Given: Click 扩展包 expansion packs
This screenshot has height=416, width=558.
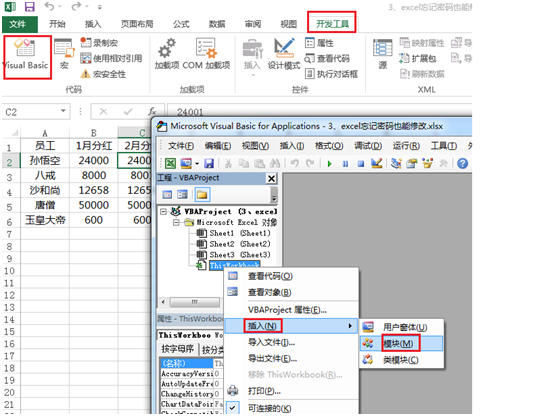Looking at the screenshot, I should coord(418,58).
